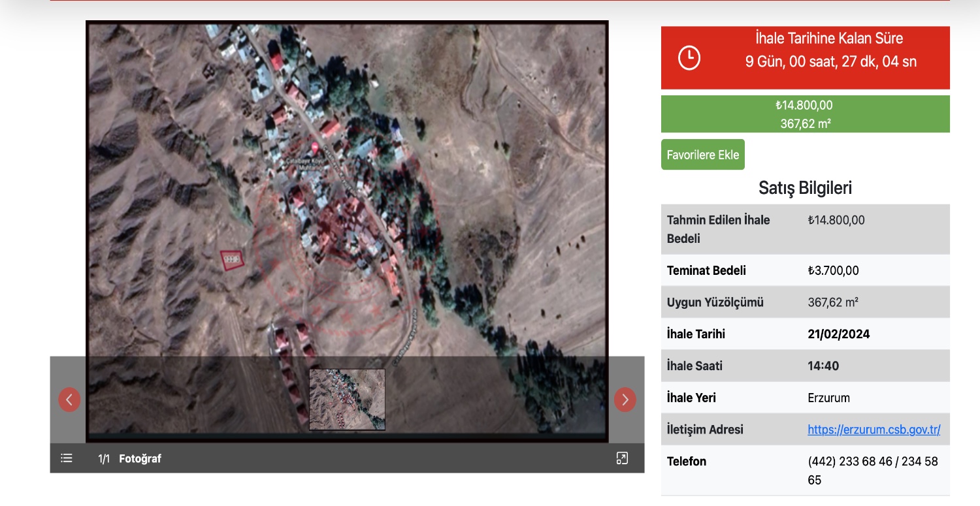The image size is (980, 506).
Task: Open the erzurum.csb.gov.tr link
Action: point(874,430)
